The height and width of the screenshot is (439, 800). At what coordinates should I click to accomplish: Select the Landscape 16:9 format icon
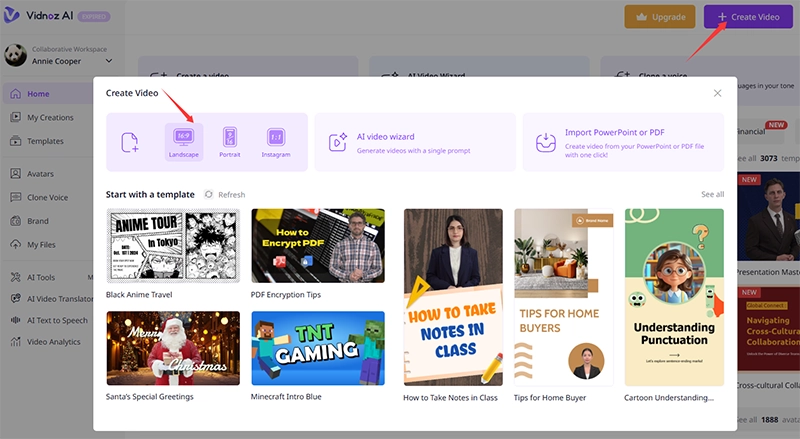pos(184,137)
